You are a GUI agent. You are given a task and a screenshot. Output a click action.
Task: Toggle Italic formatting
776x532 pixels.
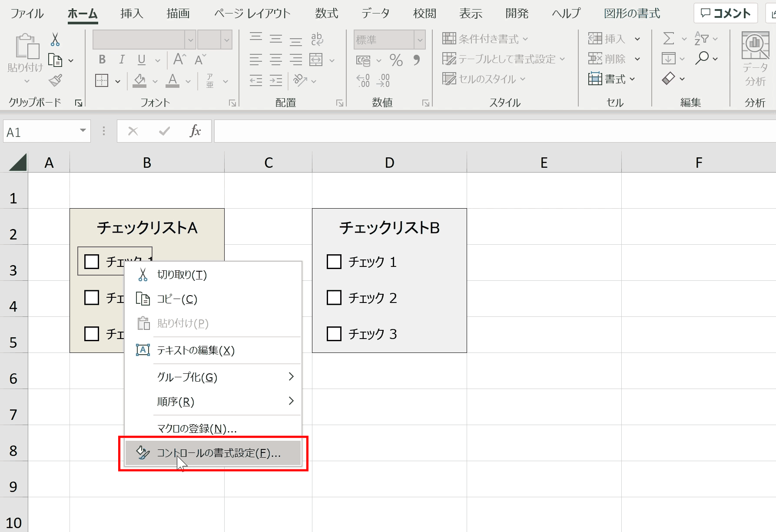122,60
